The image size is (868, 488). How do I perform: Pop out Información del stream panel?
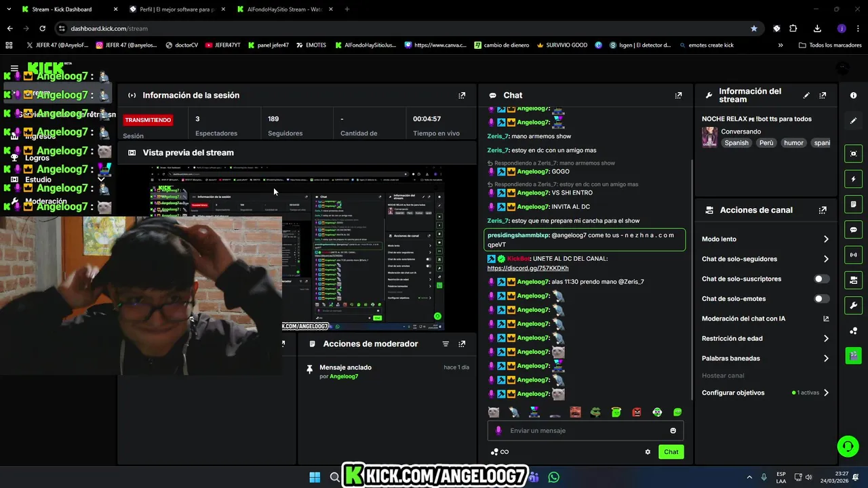coord(823,96)
